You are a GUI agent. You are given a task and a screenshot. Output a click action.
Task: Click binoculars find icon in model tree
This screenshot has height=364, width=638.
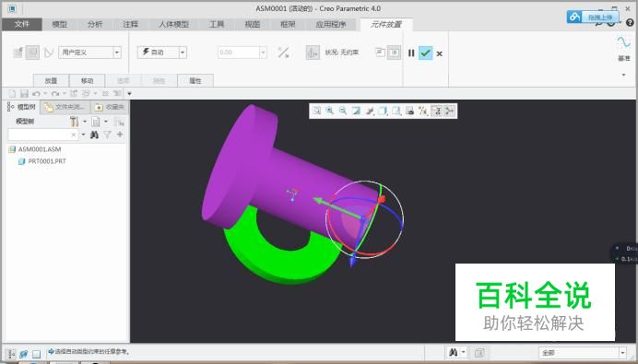point(94,135)
